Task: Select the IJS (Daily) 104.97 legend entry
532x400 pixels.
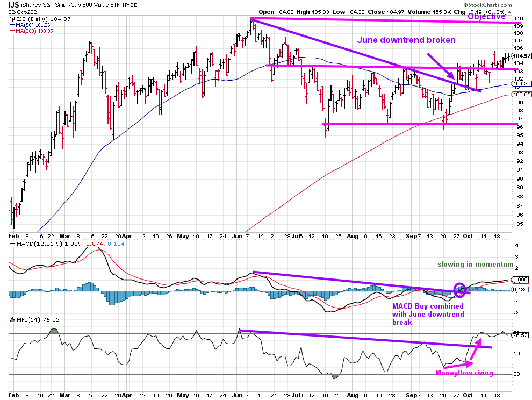Action: click(x=44, y=19)
